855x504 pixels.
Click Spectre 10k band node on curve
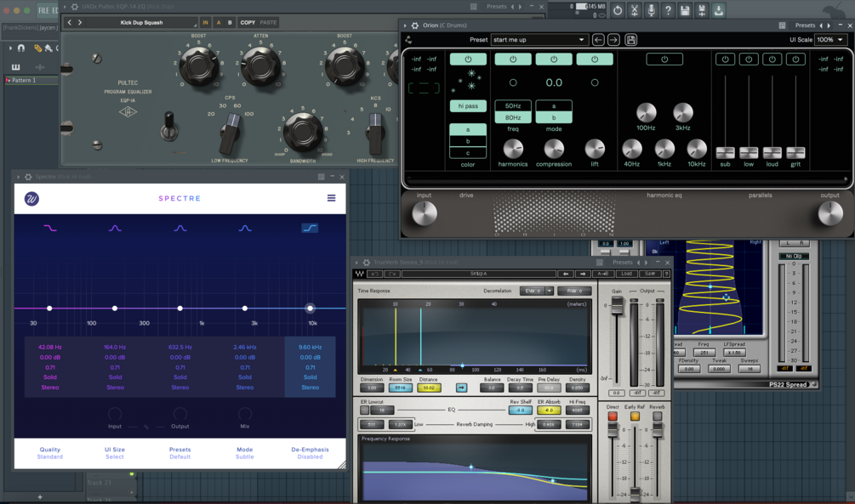[x=310, y=309]
